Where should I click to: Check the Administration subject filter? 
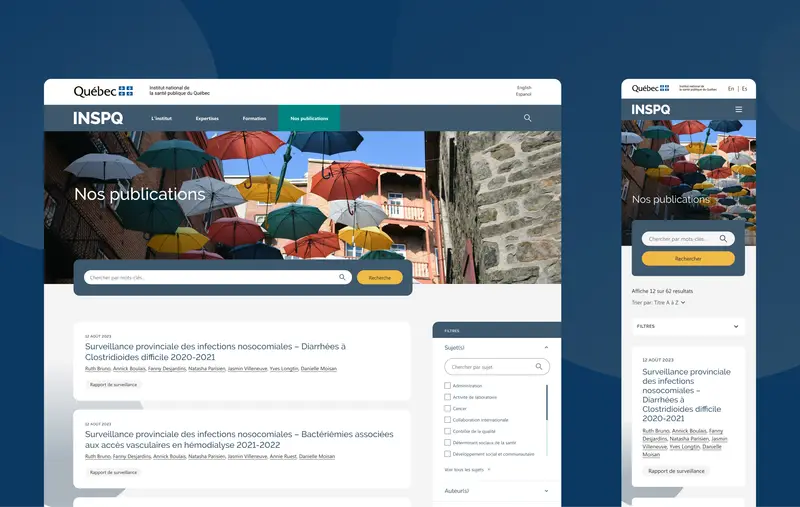pyautogui.click(x=447, y=386)
